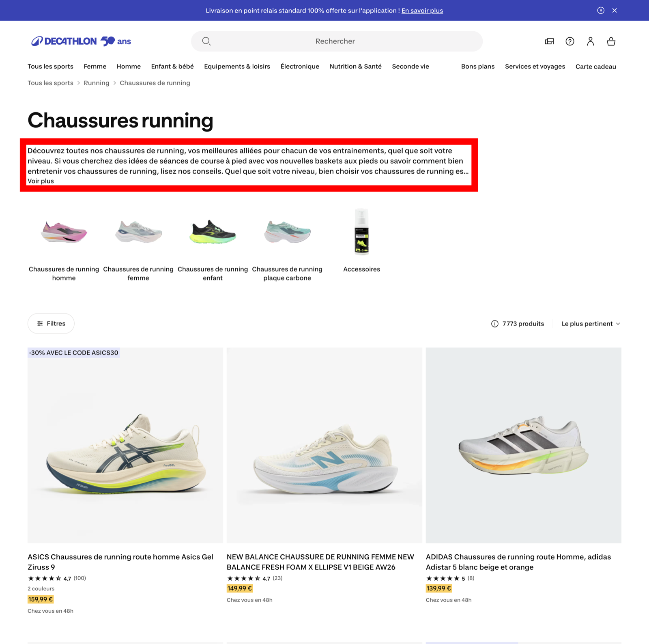Click the search magnifier icon
This screenshot has height=644, width=649.
(x=206, y=41)
